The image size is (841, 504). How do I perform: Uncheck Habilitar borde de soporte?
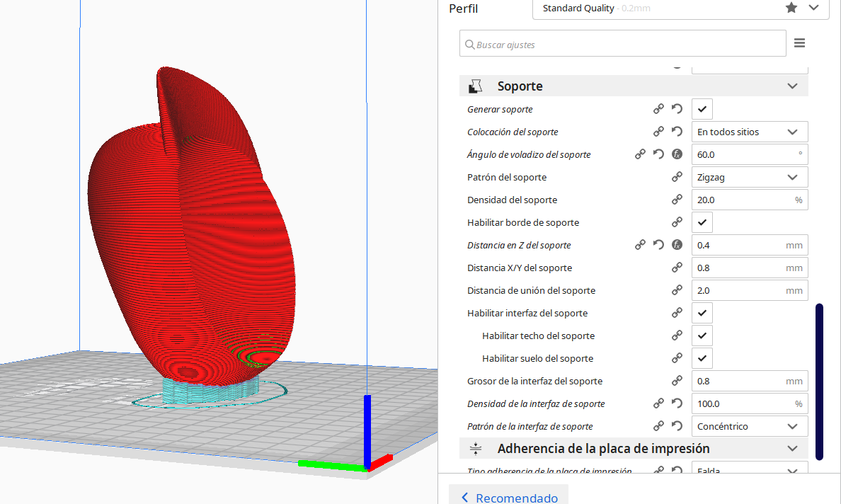click(x=702, y=222)
